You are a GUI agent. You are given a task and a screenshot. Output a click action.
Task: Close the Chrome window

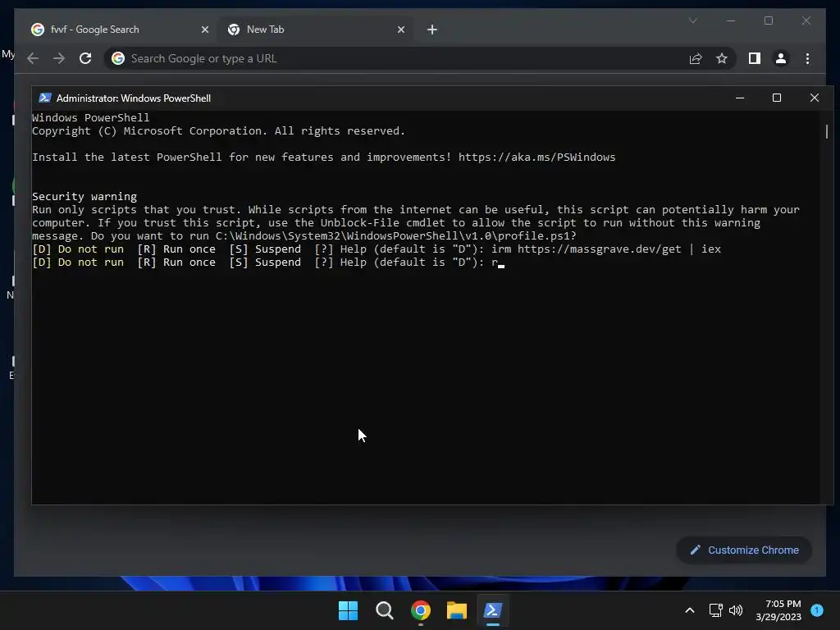pyautogui.click(x=806, y=21)
